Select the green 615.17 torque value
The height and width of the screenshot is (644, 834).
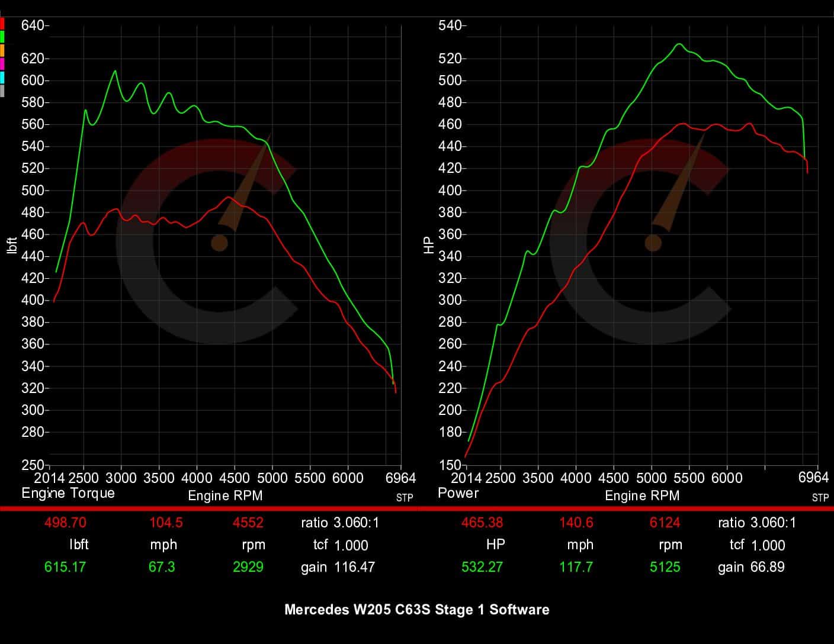[x=65, y=567]
